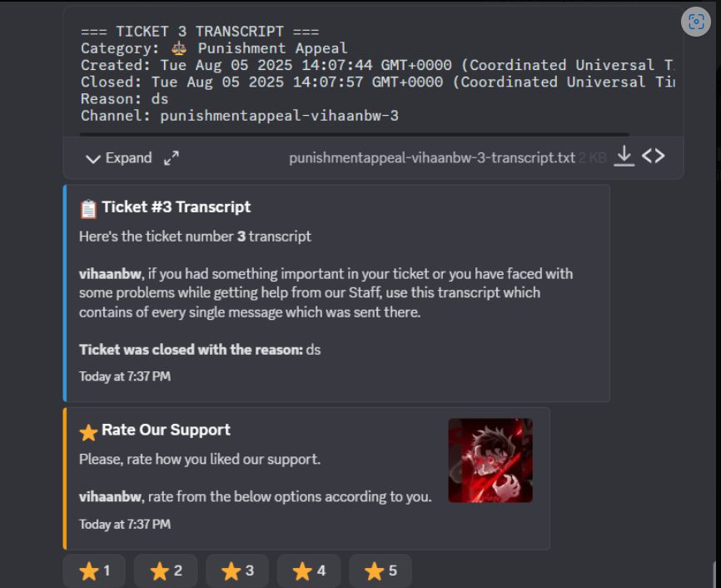Screen dimensions: 721x588
Task: Click the star icon beside Rate Our Support
Action: (x=88, y=432)
